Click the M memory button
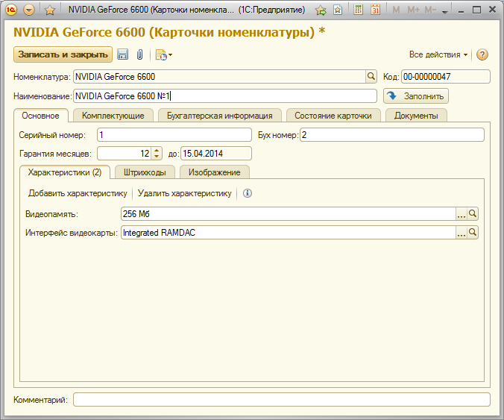Viewport: 504px width, 420px height. tap(396, 10)
